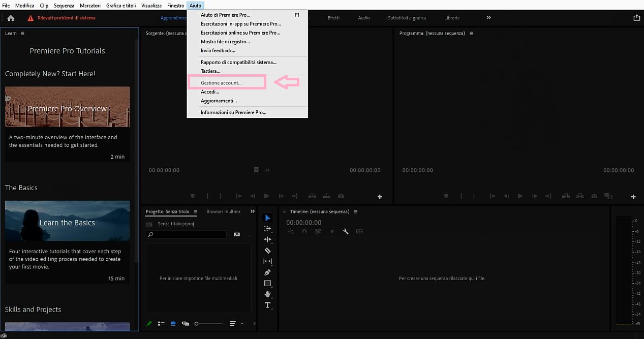Open the Program monitor panel menu

(471, 33)
